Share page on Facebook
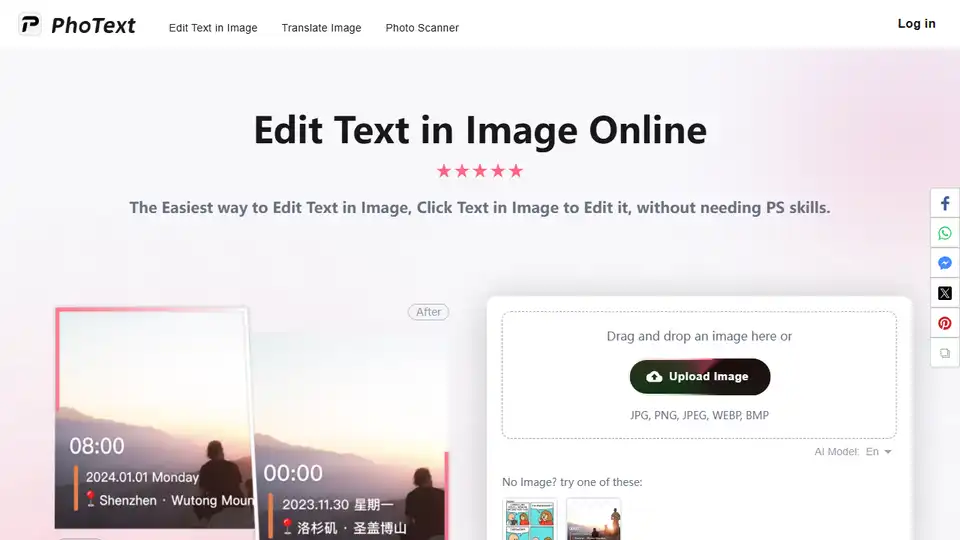Viewport: 960px width, 540px height. pyautogui.click(x=945, y=203)
